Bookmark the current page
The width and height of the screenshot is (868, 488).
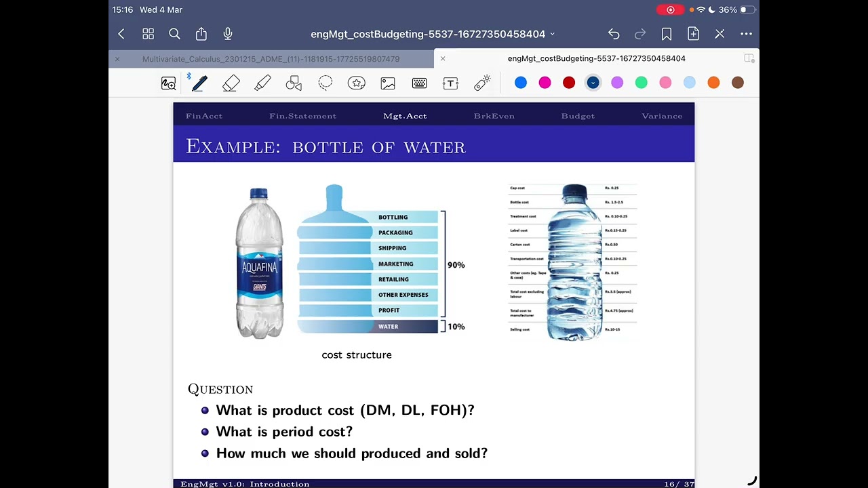point(667,34)
